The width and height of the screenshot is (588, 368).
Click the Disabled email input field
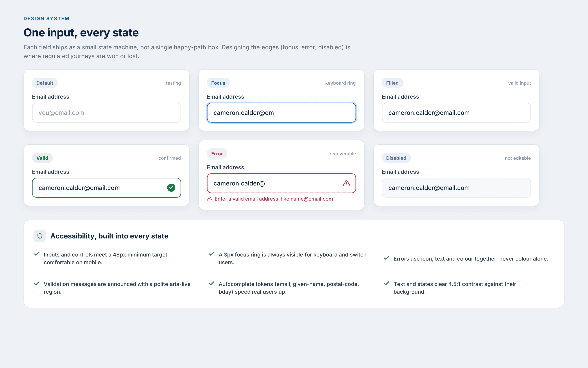(456, 188)
